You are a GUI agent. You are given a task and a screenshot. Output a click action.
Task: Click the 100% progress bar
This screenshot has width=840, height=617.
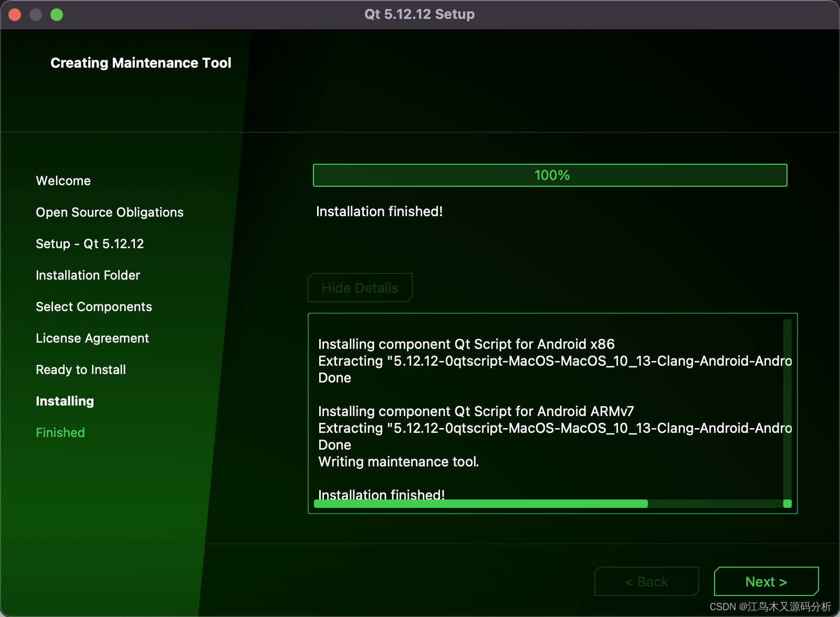click(550, 175)
